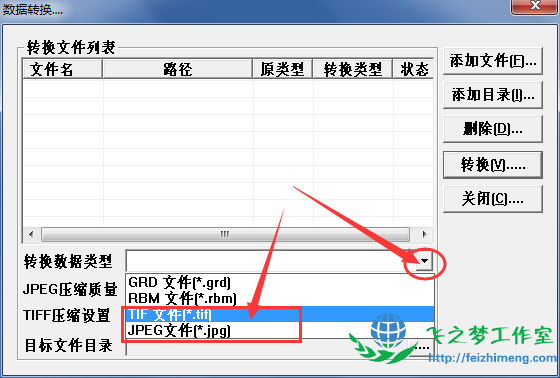Click the 添加目录(I)... button
The width and height of the screenshot is (560, 378).
pos(492,95)
